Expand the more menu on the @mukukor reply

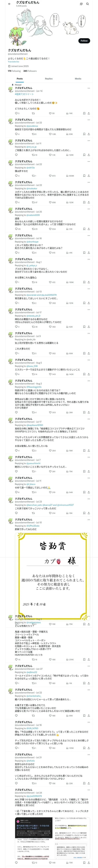pyautogui.click(x=89, y=182)
